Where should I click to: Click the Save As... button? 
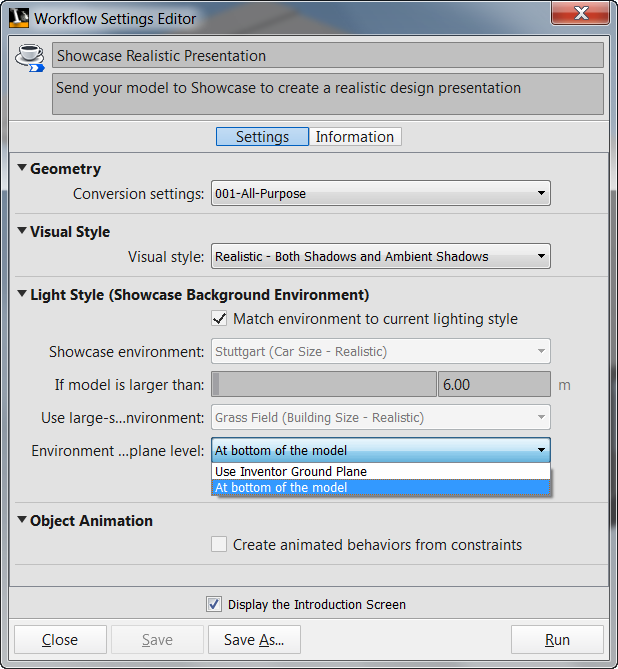[x=254, y=640]
